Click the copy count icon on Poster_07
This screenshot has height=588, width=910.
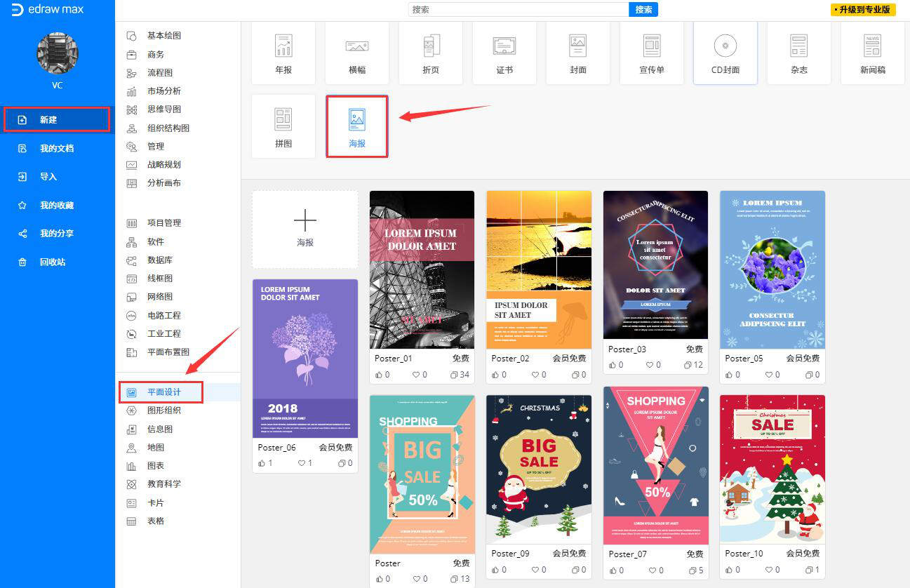[692, 570]
